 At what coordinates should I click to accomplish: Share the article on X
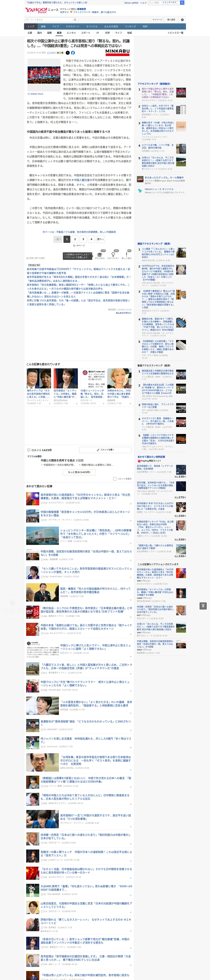[x=68, y=53]
